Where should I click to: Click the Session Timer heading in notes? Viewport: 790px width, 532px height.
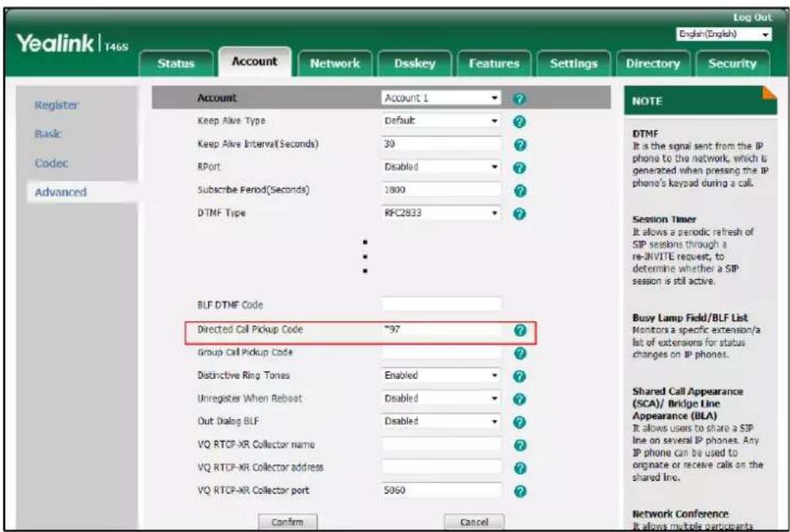[x=664, y=219]
